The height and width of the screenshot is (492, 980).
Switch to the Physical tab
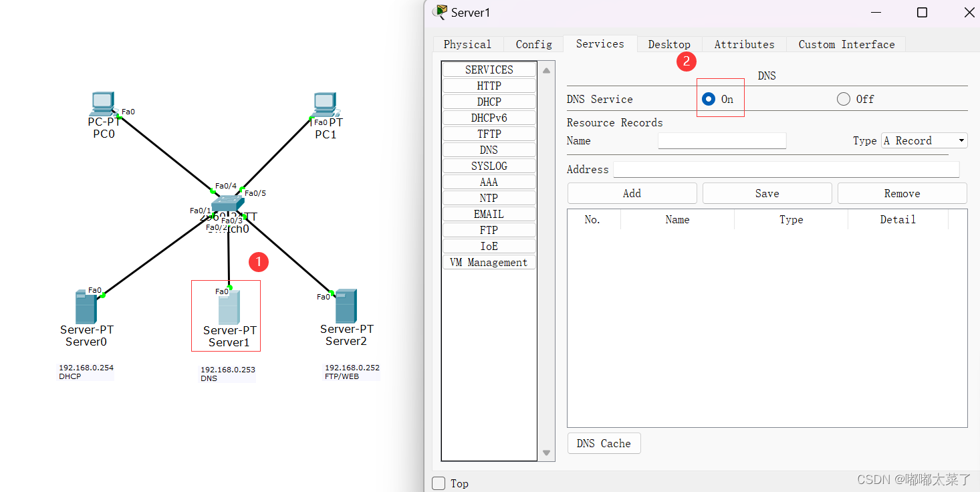click(x=467, y=44)
